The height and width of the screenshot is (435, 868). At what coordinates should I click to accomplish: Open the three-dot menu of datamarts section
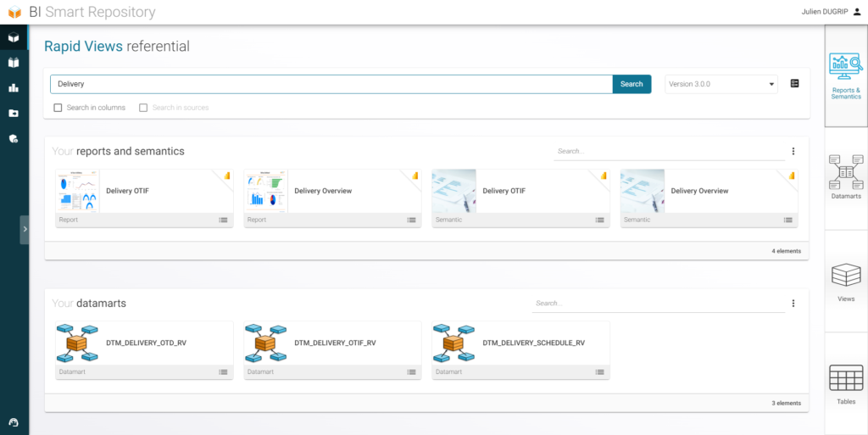coord(793,304)
